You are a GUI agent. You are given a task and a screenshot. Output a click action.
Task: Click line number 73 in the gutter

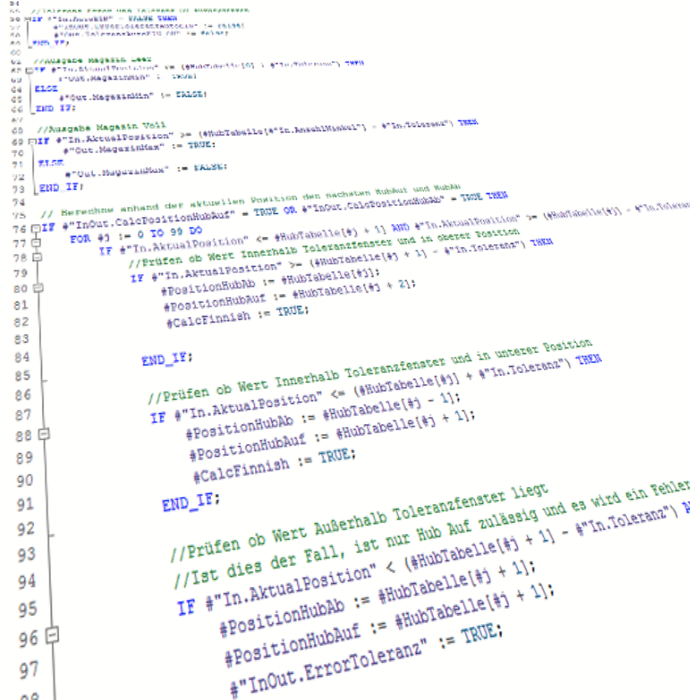pyautogui.click(x=17, y=189)
